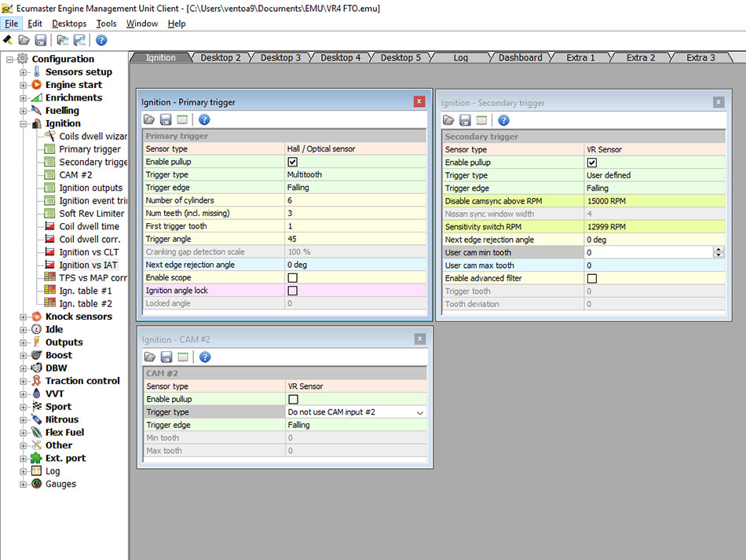Close the Ignition - Primary trigger panel
Screen dimensions: 746x560
click(x=419, y=101)
